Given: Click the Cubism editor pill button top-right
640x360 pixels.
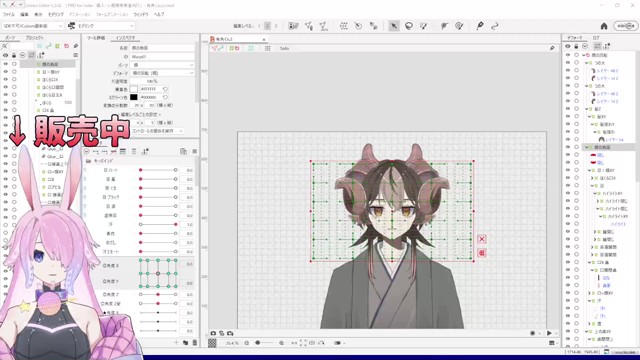Looking at the screenshot, I should 626,26.
